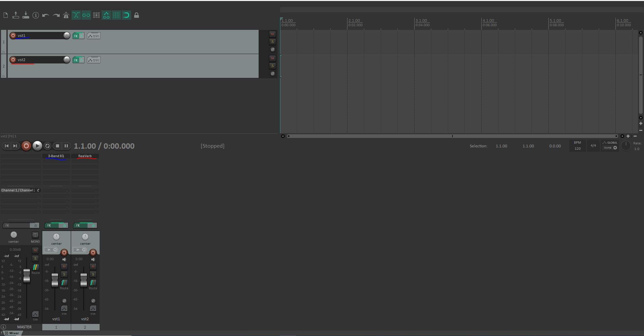
Task: Open a project with the toolbar icon
Action: point(15,15)
